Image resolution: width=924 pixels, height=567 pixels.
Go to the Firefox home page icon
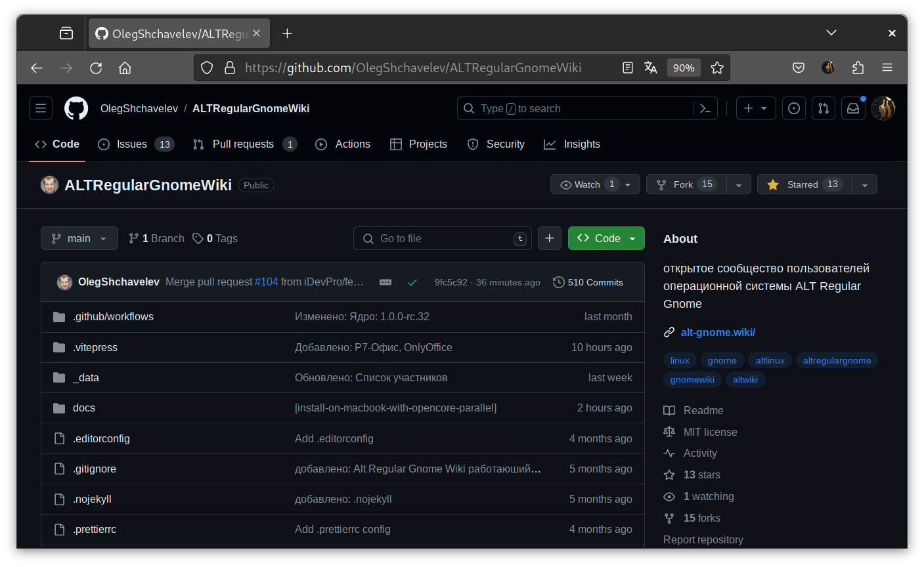(125, 68)
